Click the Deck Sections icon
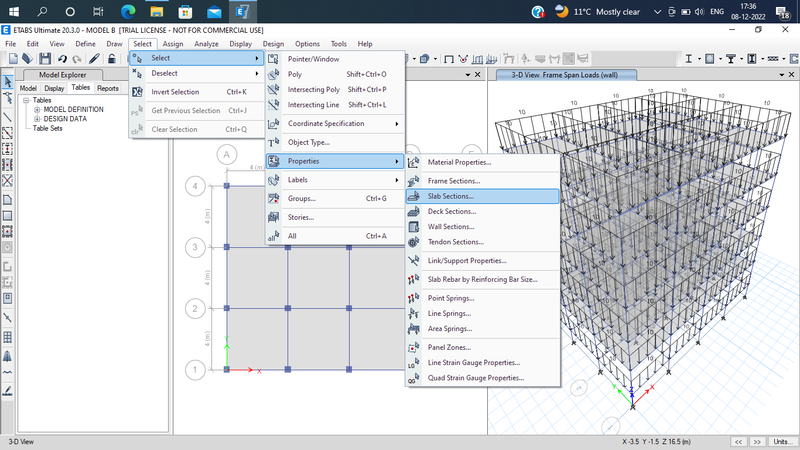This screenshot has height=450, width=800. click(x=414, y=211)
